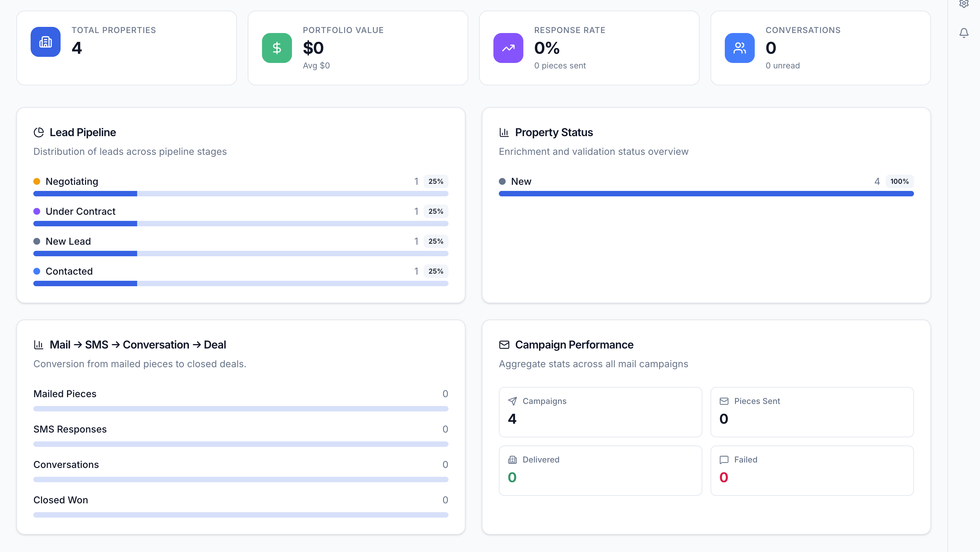Click the Negotiating pipeline progress bar

(241, 194)
